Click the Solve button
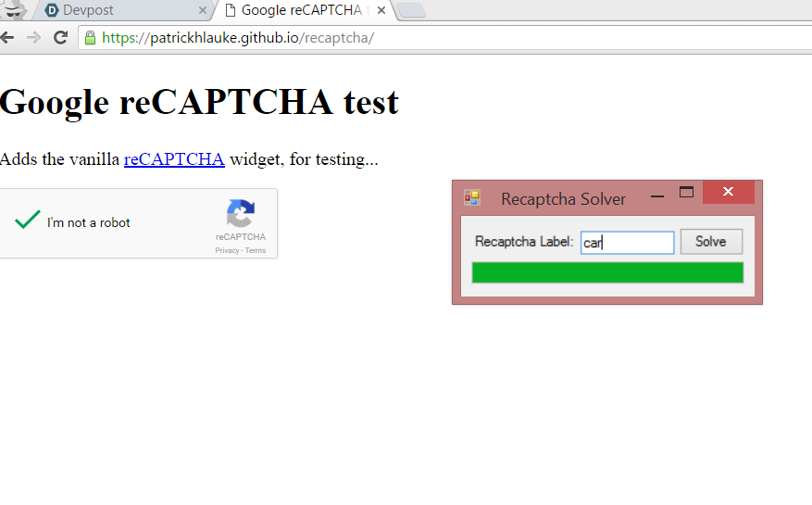The width and height of the screenshot is (812, 505). [711, 242]
